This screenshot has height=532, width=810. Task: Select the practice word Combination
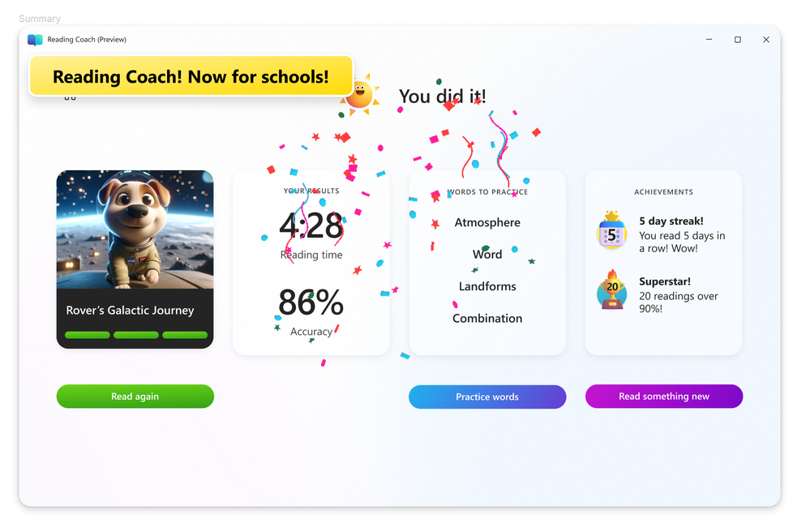pyautogui.click(x=487, y=319)
